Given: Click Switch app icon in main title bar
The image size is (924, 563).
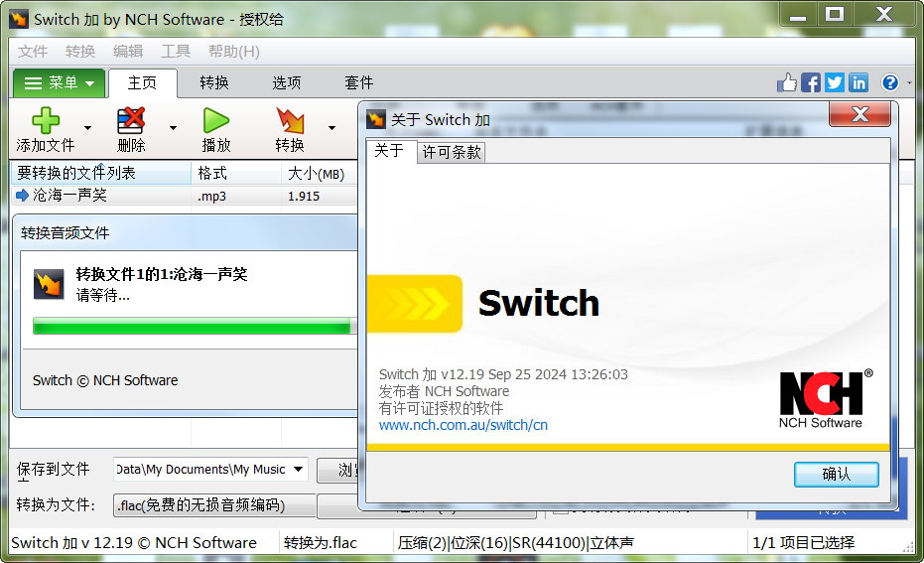Looking at the screenshot, I should coord(18,19).
